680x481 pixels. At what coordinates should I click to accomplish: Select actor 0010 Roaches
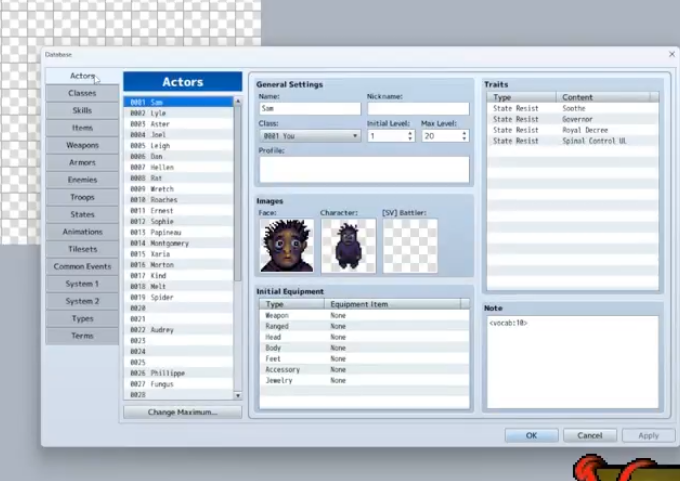179,200
